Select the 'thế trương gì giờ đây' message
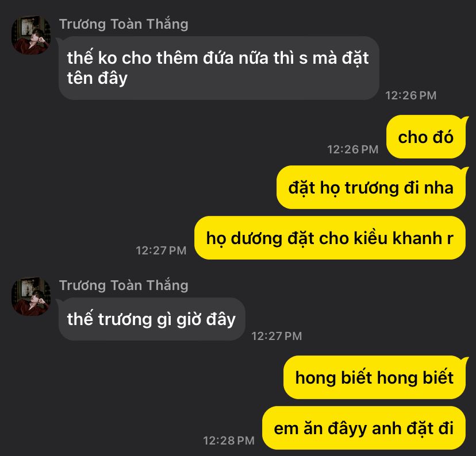This screenshot has height=456, width=476. point(152,319)
